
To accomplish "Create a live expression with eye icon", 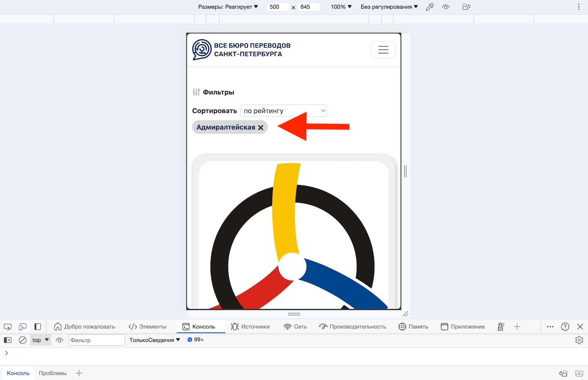I will click(x=60, y=340).
